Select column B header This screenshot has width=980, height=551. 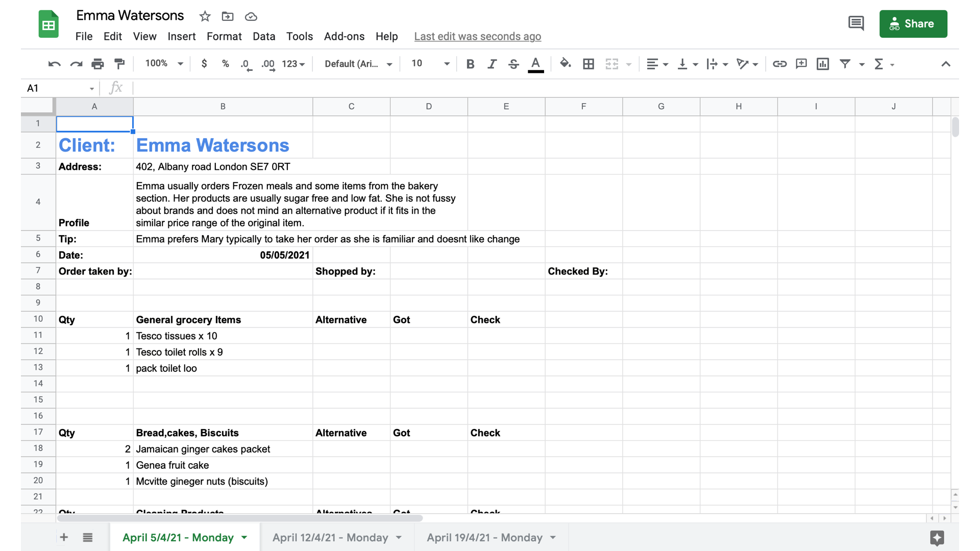[223, 106]
